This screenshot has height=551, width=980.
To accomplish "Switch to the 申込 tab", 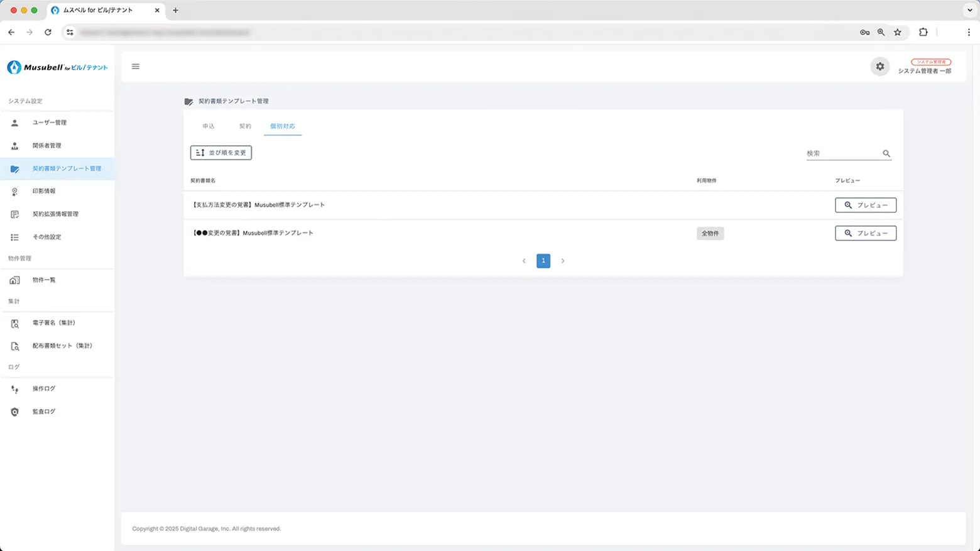I will coord(209,126).
